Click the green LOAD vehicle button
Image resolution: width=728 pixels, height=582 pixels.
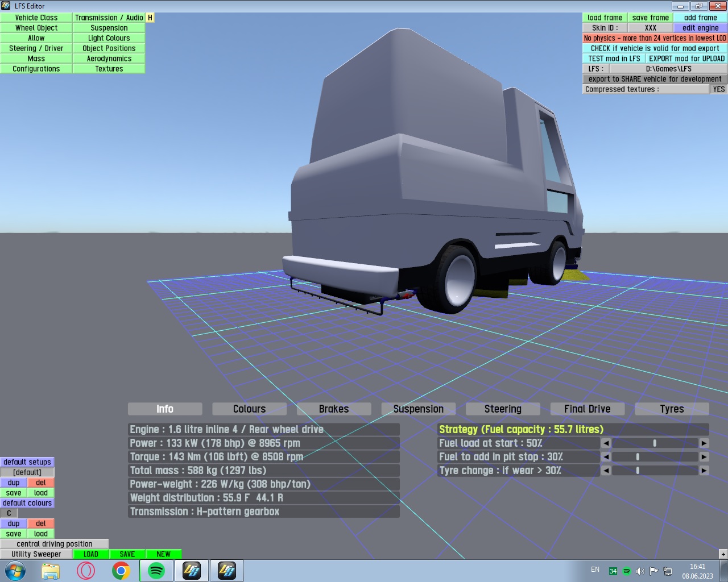91,554
